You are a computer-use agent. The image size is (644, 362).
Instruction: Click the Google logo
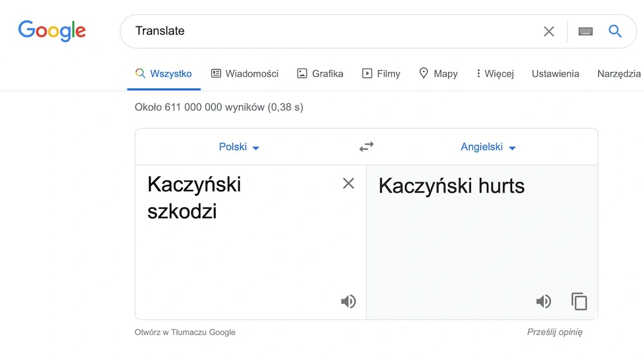(x=52, y=31)
